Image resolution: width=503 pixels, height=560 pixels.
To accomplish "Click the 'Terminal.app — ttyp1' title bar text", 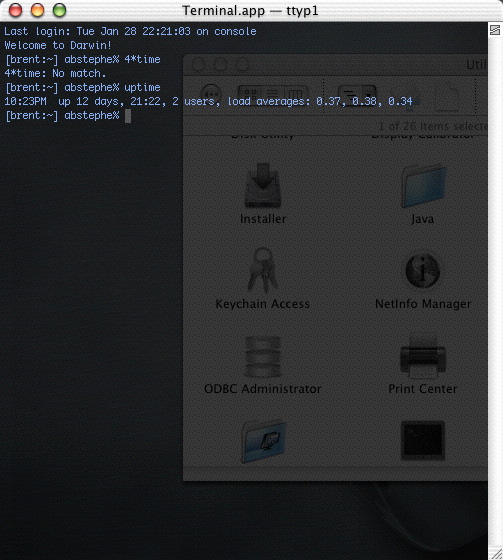I will tap(250, 10).
